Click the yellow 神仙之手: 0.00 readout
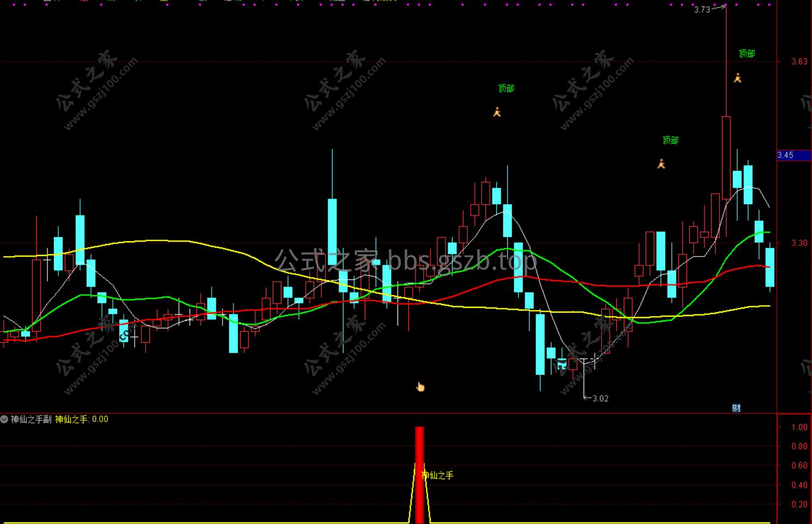The width and height of the screenshot is (812, 524). (82, 419)
